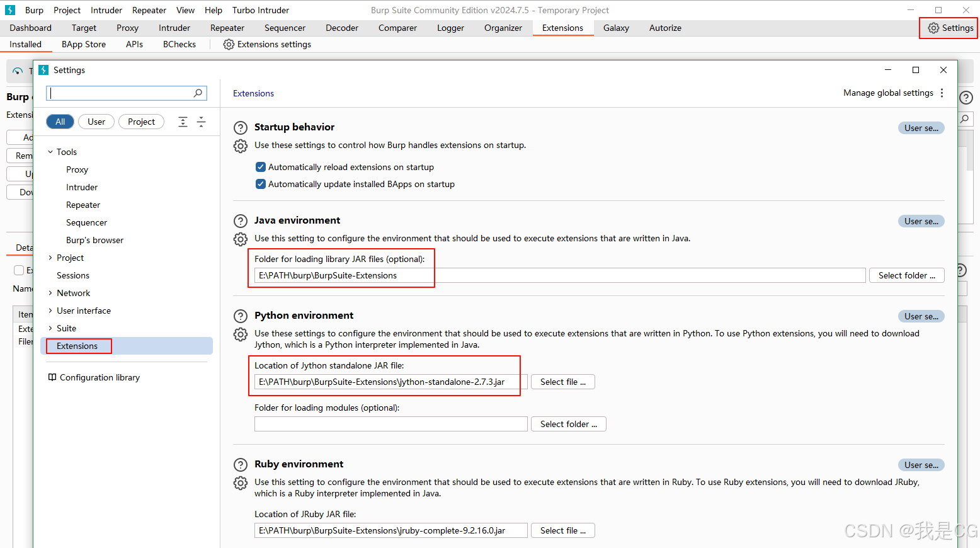Switch to the Decoder tab
The width and height of the screenshot is (980, 548).
(x=342, y=28)
